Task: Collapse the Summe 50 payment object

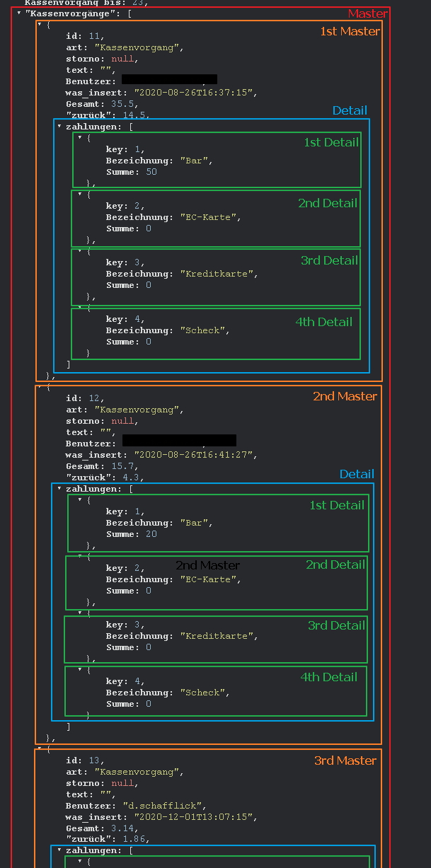Action: (80, 138)
